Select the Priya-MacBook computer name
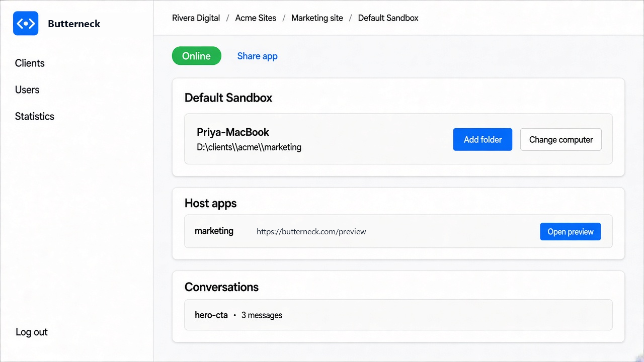This screenshot has width=644, height=362. pos(233,132)
